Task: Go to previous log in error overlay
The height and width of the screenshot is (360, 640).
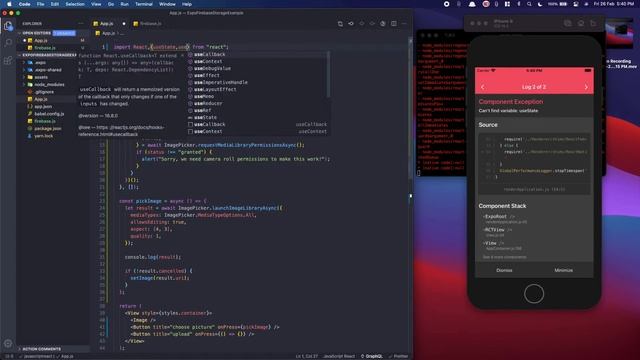Action: click(x=483, y=87)
